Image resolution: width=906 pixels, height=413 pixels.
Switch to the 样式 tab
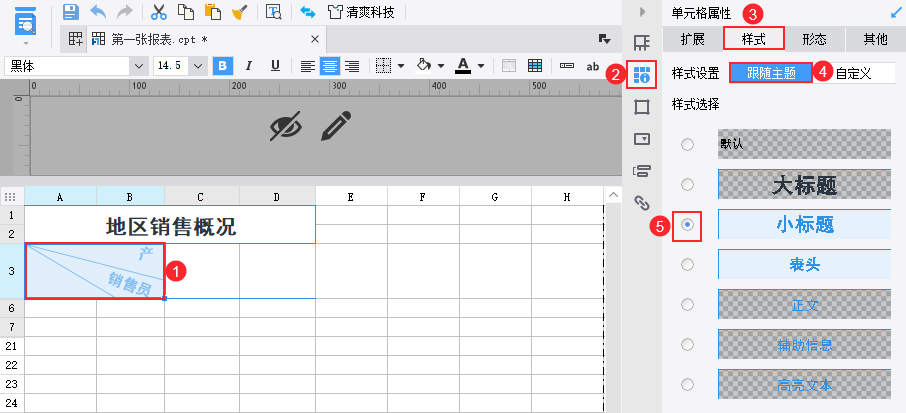(x=753, y=39)
